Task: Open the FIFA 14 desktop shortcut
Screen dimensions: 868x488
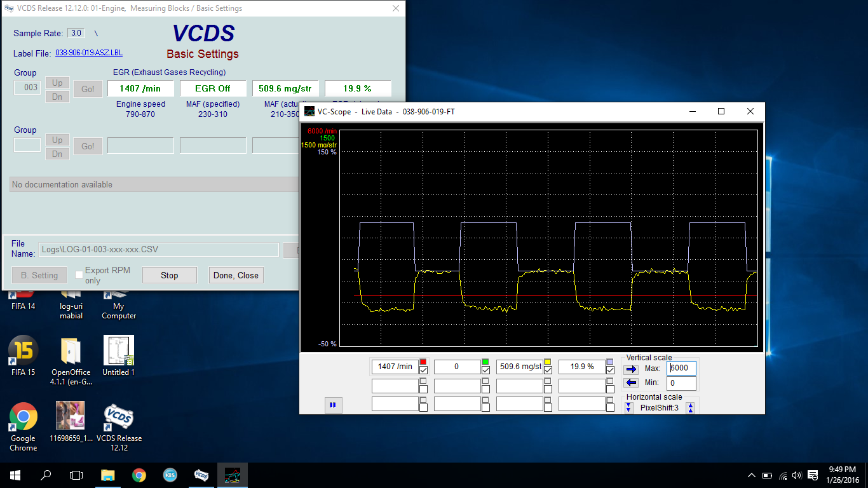Action: [24, 300]
